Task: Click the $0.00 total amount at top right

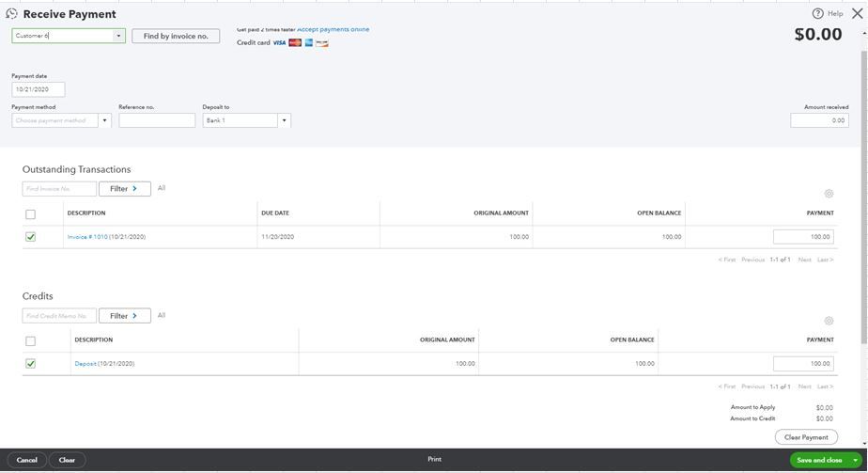Action: click(x=818, y=35)
